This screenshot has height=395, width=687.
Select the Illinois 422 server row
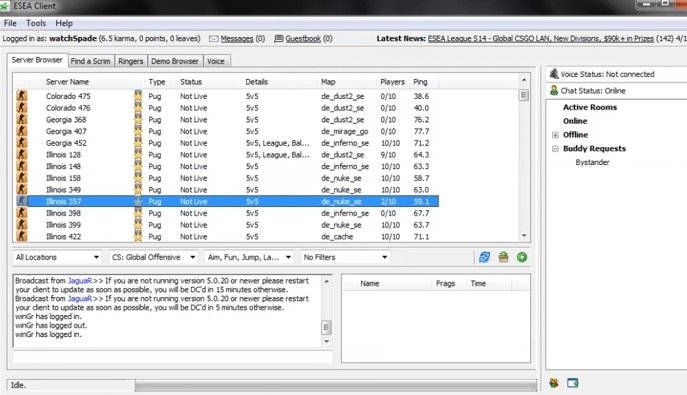pos(233,236)
